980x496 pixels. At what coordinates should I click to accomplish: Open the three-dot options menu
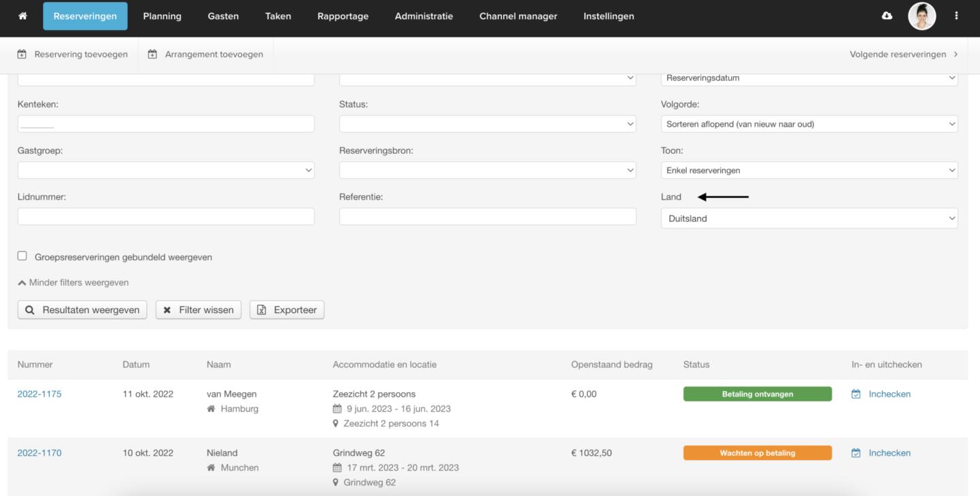pyautogui.click(x=956, y=16)
